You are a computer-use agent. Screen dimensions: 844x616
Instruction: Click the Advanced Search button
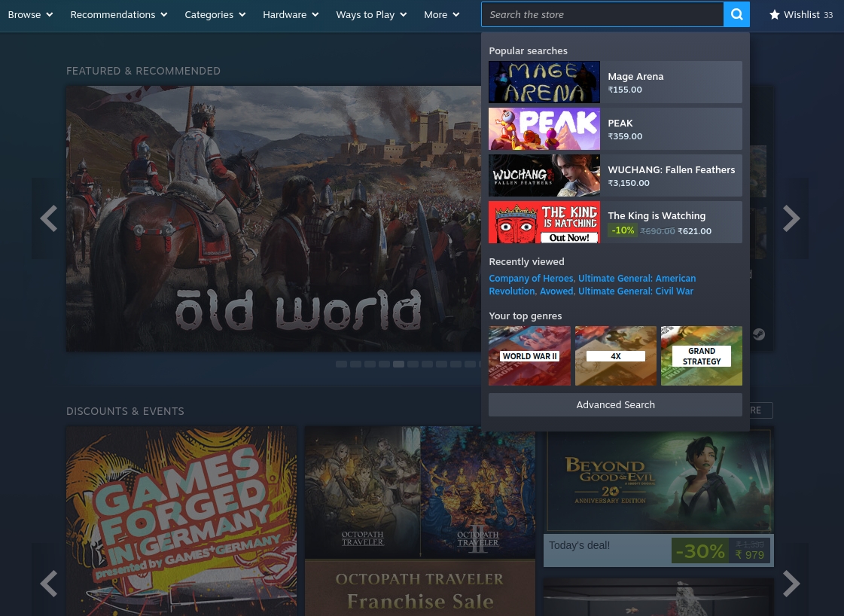coord(615,404)
